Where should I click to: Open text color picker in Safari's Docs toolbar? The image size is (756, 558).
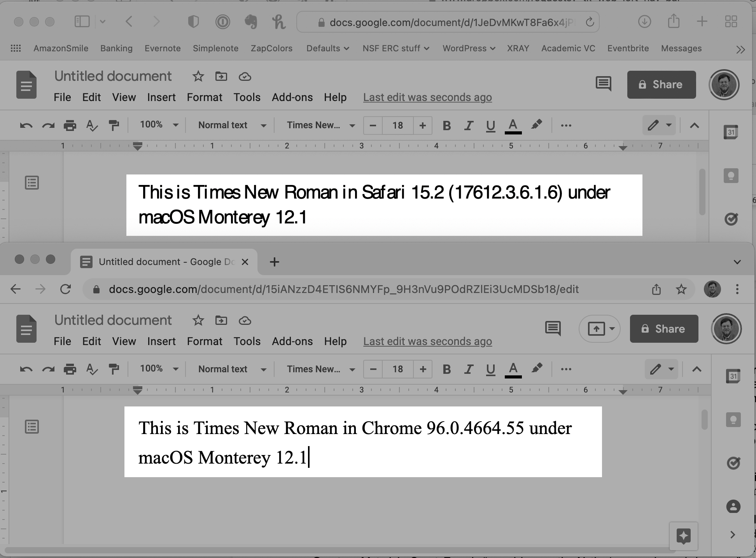pos(513,126)
